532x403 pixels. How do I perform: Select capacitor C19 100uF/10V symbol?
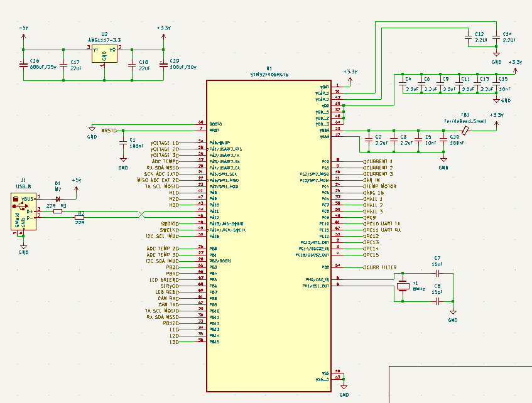[163, 65]
